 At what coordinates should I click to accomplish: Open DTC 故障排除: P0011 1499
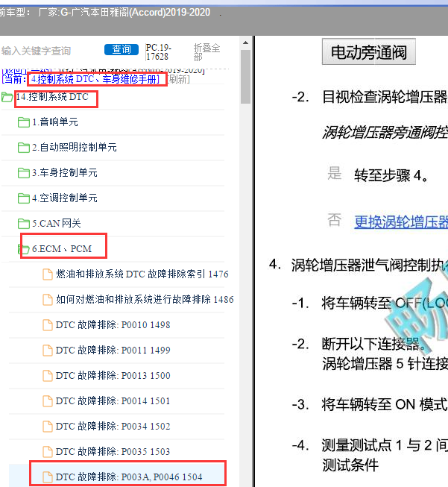113,351
